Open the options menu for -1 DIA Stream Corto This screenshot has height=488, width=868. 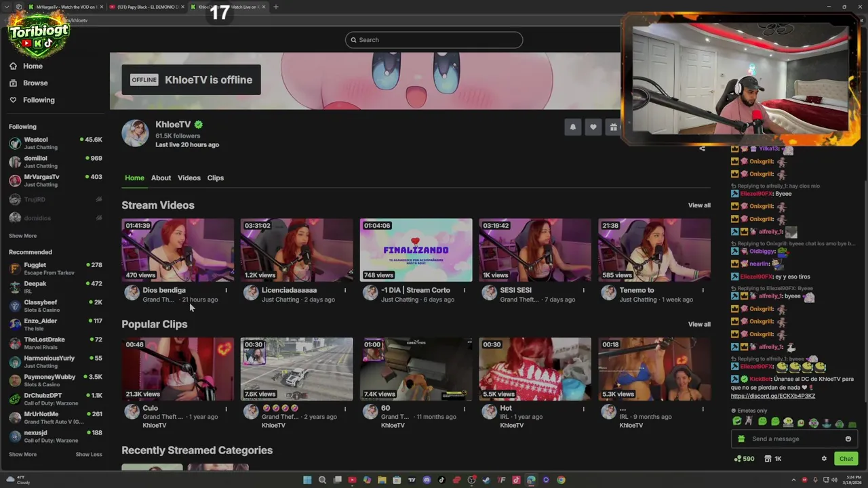point(465,290)
